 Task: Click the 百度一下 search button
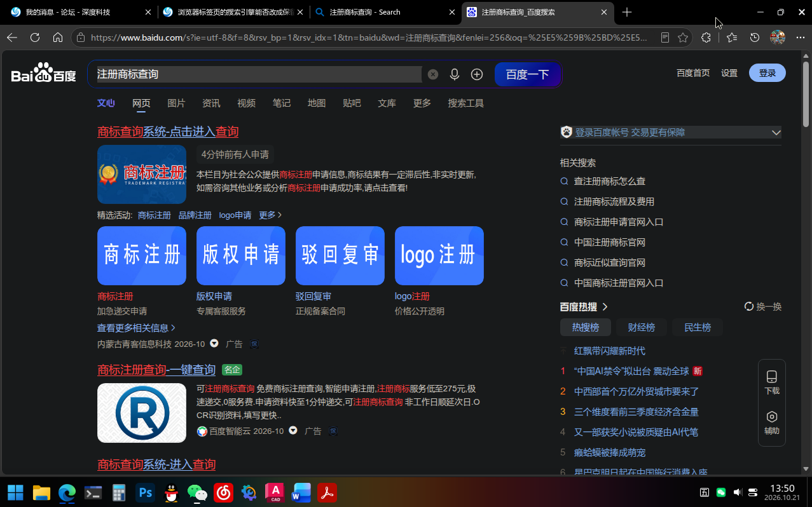(528, 74)
